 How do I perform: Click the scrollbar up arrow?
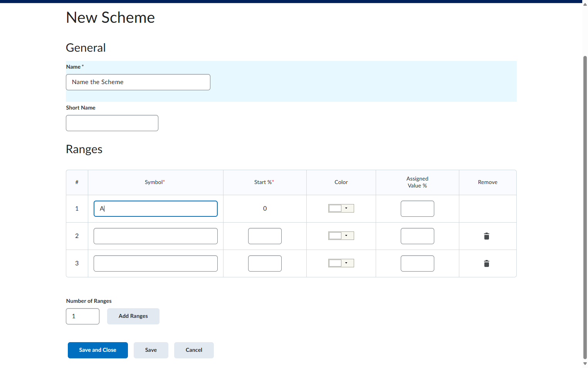coord(585,4)
